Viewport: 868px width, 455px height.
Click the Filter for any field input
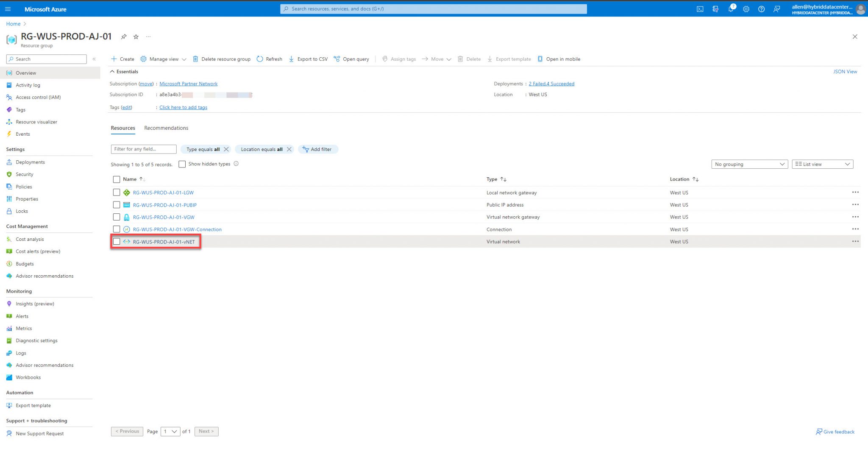coord(143,149)
